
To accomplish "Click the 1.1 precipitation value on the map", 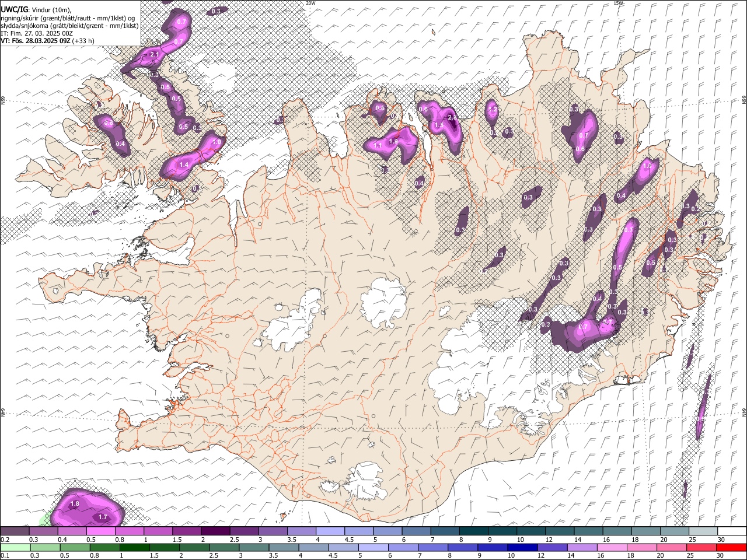I will click(378, 146).
